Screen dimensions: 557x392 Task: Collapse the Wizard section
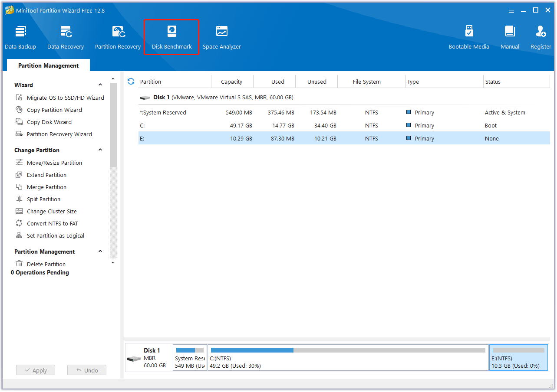pos(100,85)
